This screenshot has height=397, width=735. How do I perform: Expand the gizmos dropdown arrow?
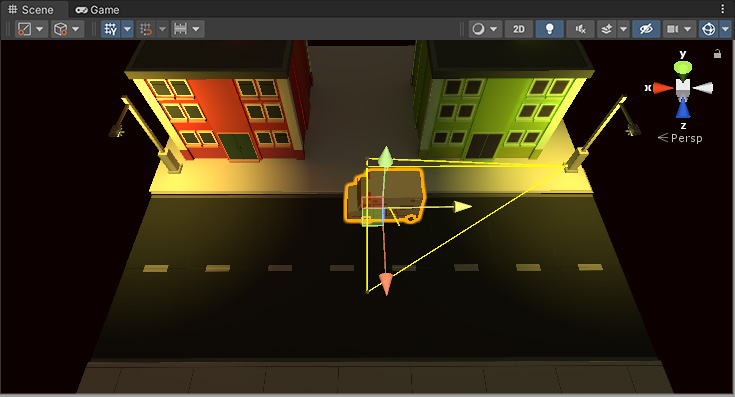pos(725,29)
